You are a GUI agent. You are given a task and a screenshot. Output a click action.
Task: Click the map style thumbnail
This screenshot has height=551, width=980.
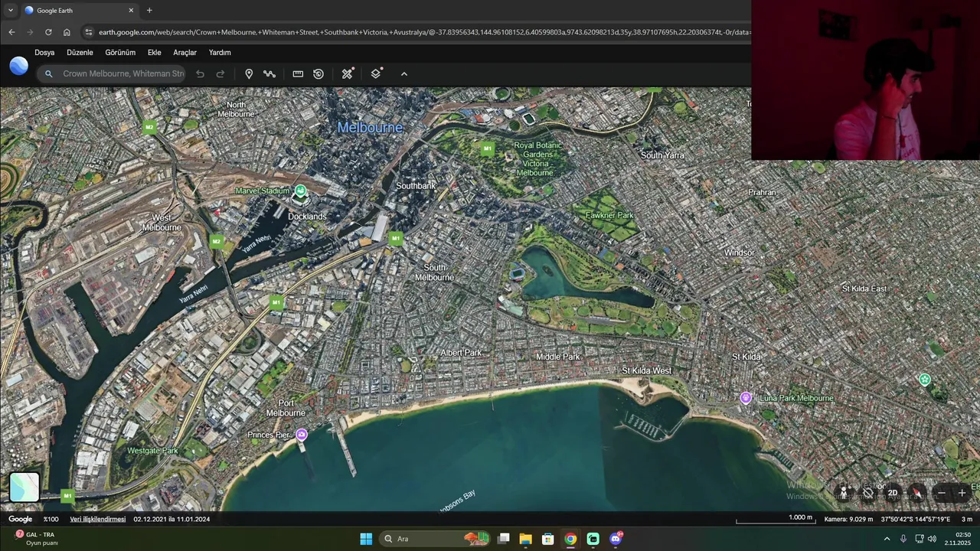click(x=24, y=487)
